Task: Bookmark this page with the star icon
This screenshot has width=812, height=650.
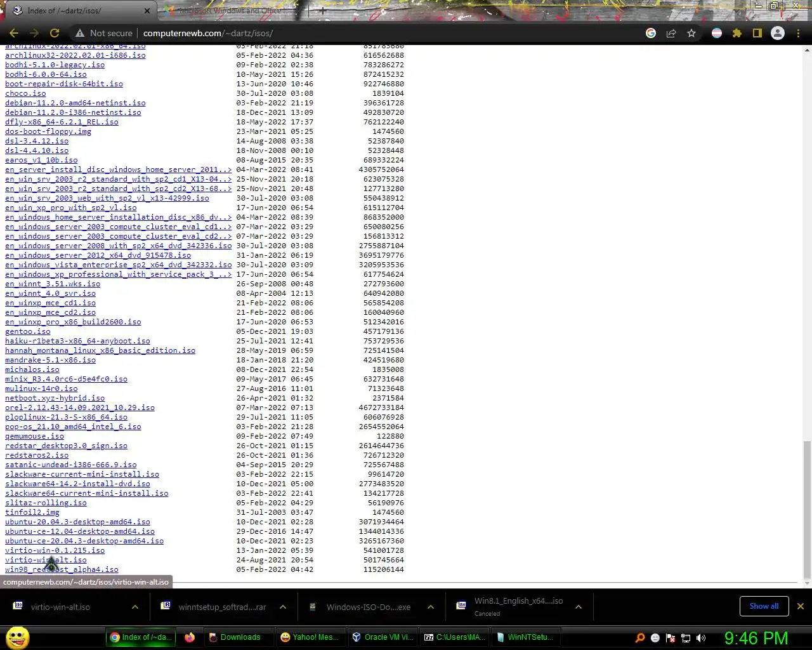Action: pos(691,33)
